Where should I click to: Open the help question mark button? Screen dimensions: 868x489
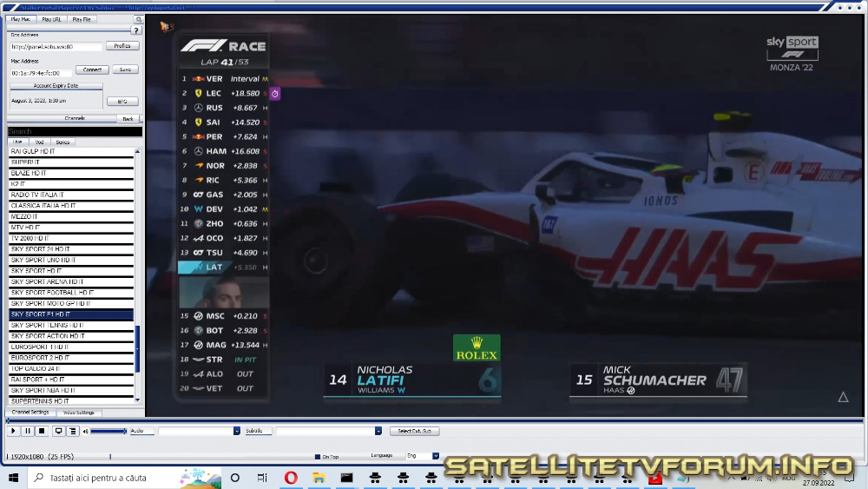point(136,30)
